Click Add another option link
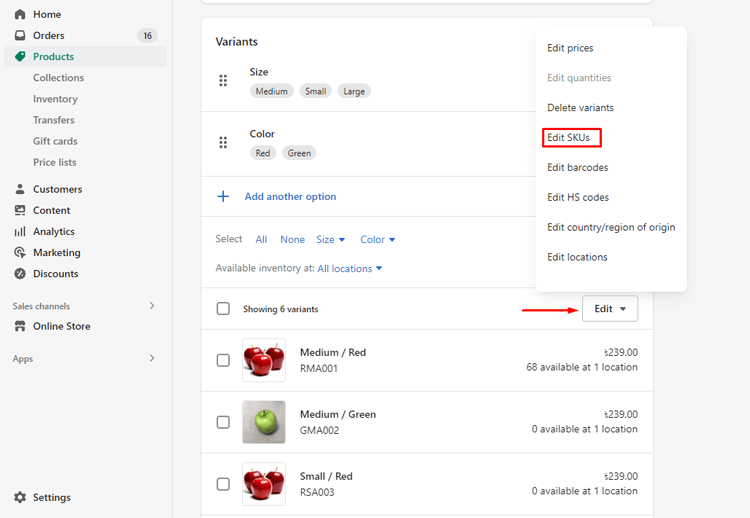The width and height of the screenshot is (750, 518). point(290,197)
